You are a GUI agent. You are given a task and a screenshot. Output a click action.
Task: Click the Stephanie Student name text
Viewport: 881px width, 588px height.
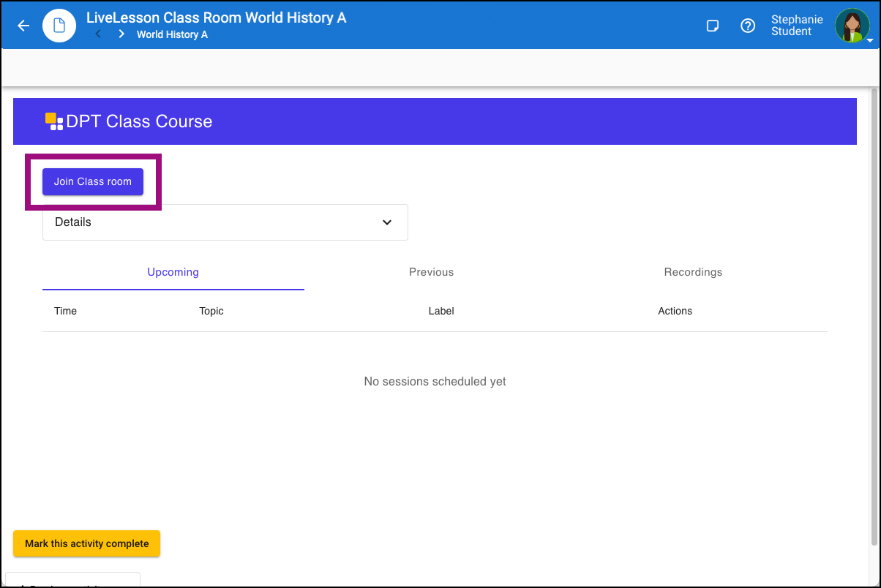[796, 26]
